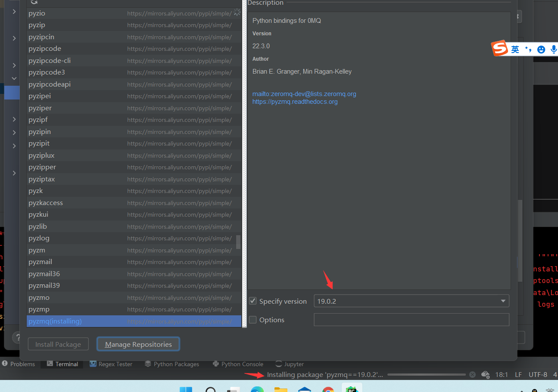Open the Python Console tab
The width and height of the screenshot is (558, 392).
click(238, 364)
